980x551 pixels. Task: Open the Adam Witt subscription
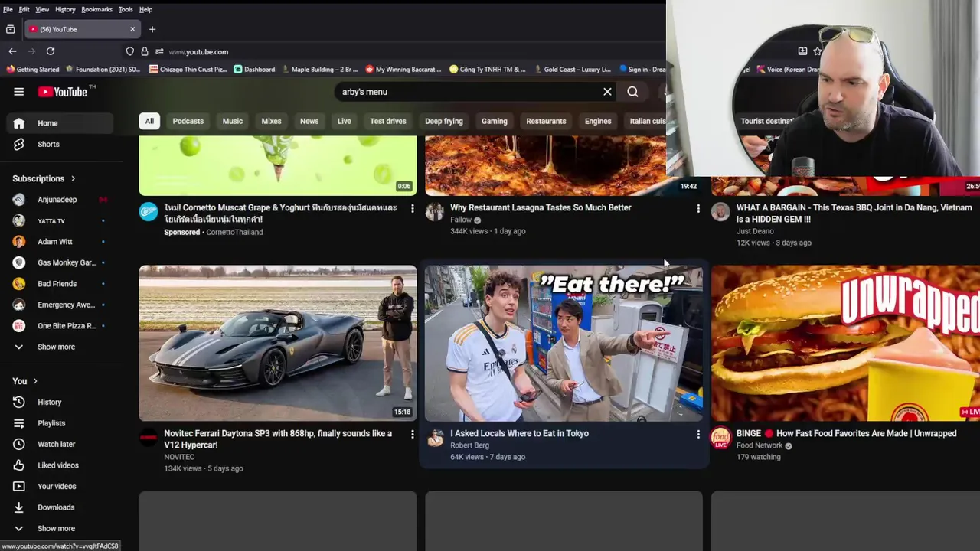click(60, 242)
